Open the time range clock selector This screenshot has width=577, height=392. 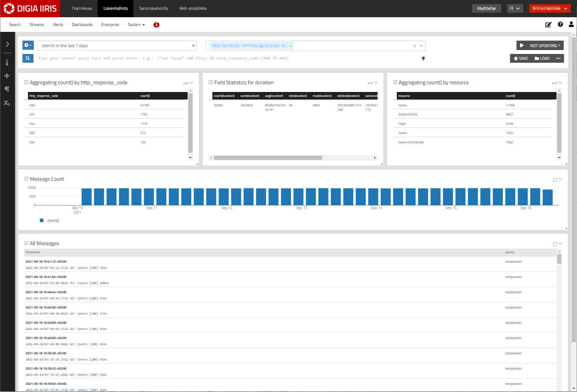click(28, 45)
